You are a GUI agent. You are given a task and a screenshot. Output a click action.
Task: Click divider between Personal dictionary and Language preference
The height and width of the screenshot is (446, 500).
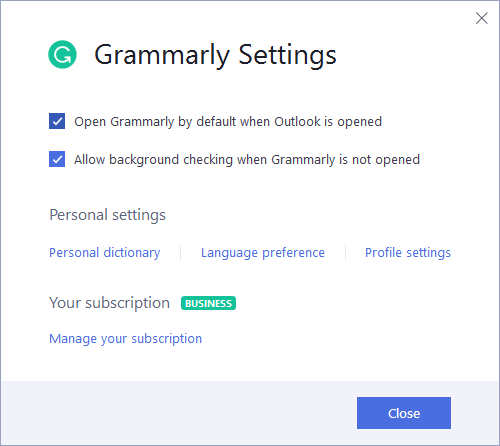pos(181,253)
